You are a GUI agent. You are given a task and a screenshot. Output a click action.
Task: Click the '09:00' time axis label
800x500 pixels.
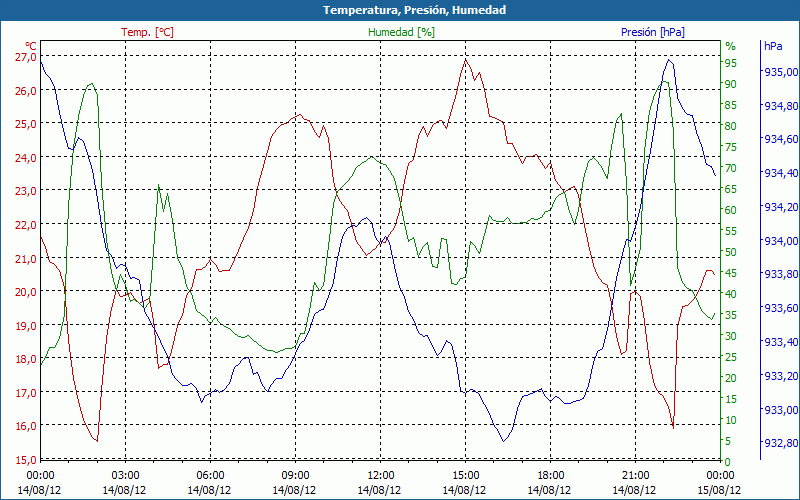point(295,476)
